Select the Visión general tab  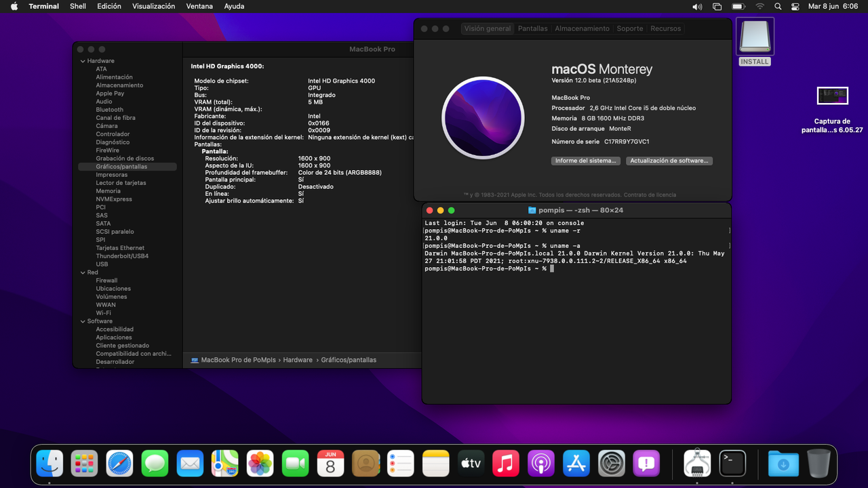(487, 28)
